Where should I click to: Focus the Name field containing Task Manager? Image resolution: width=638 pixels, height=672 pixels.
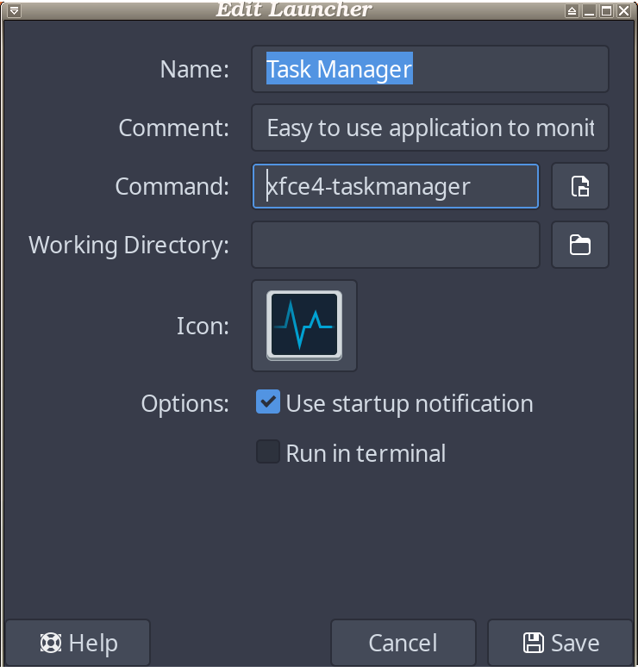point(429,69)
